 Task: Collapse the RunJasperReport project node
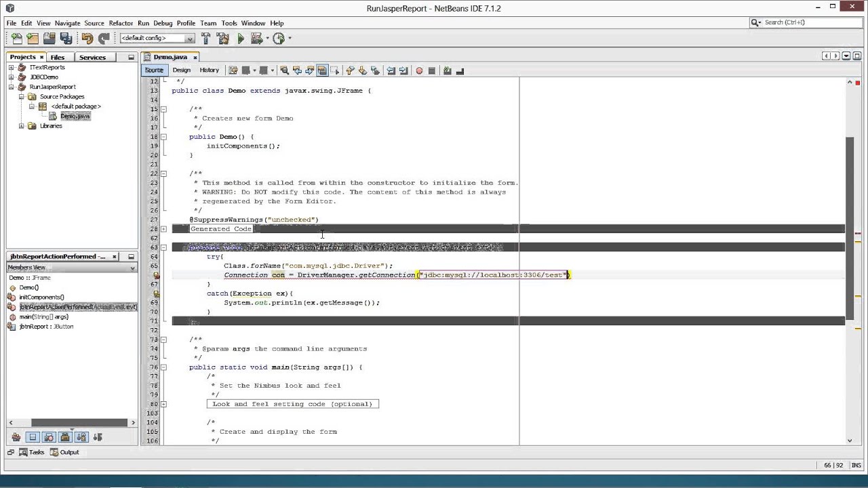[12, 87]
